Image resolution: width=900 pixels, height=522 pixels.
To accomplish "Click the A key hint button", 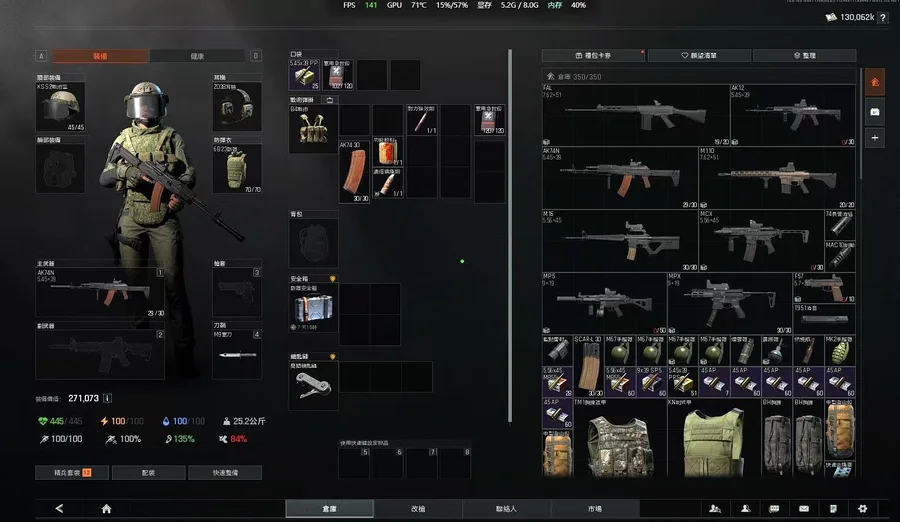I will [41, 56].
